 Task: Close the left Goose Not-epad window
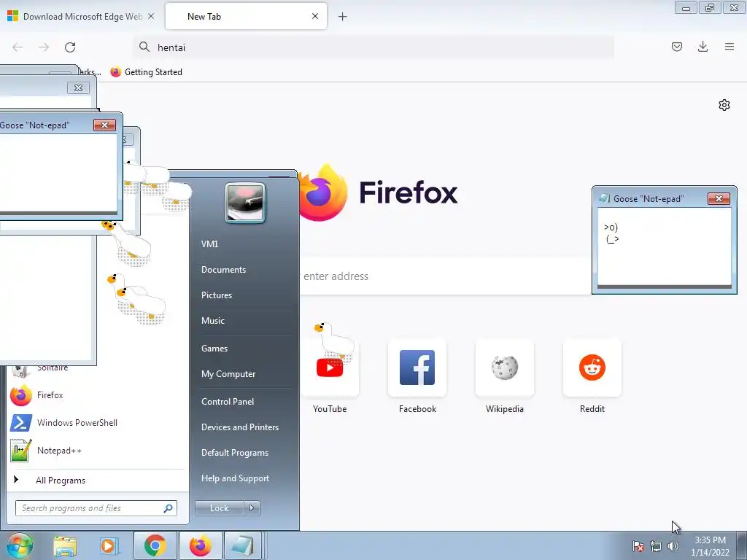(x=104, y=125)
